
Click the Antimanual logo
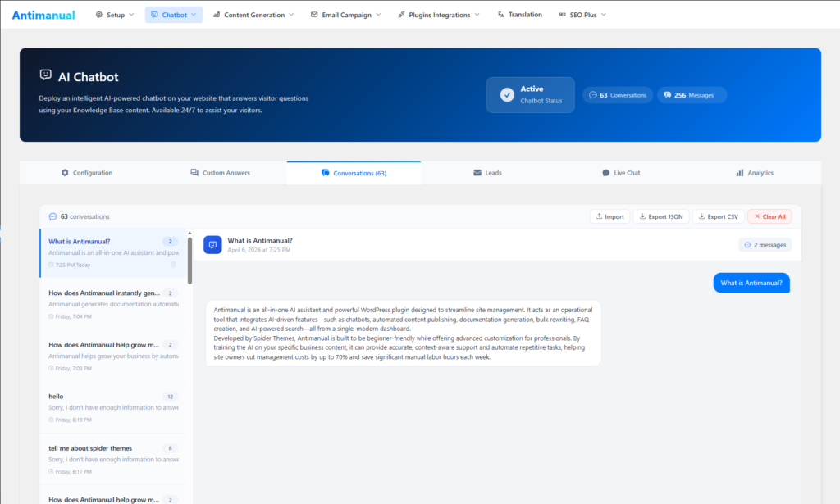43,15
